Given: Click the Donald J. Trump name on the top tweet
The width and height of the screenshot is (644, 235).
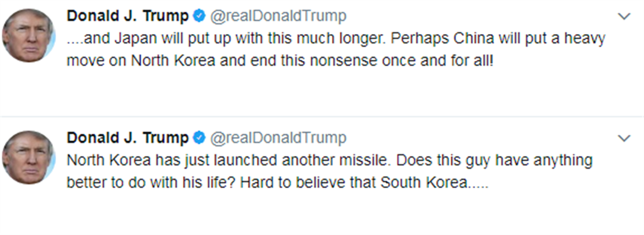Looking at the screenshot, I should (x=128, y=16).
